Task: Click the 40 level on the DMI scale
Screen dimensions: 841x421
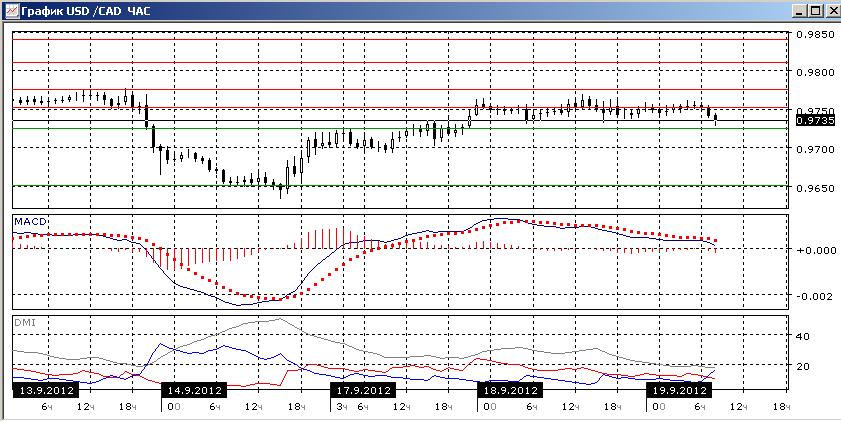Action: 803,337
